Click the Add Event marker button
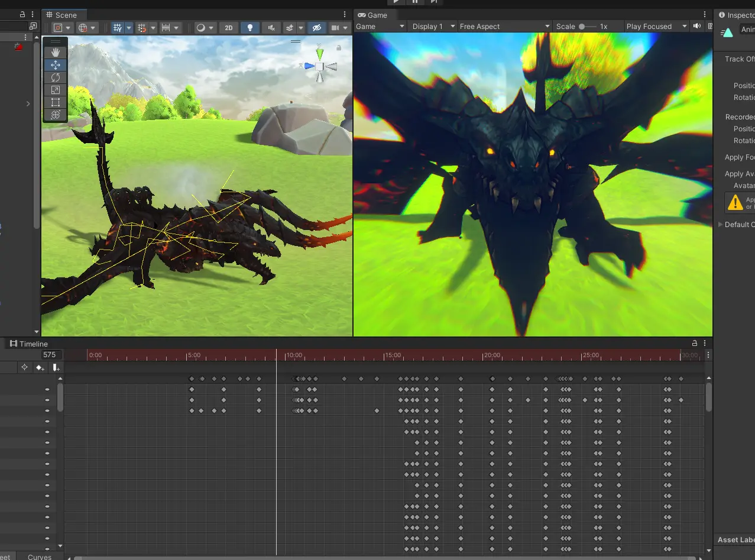The height and width of the screenshot is (560, 755). point(56,368)
